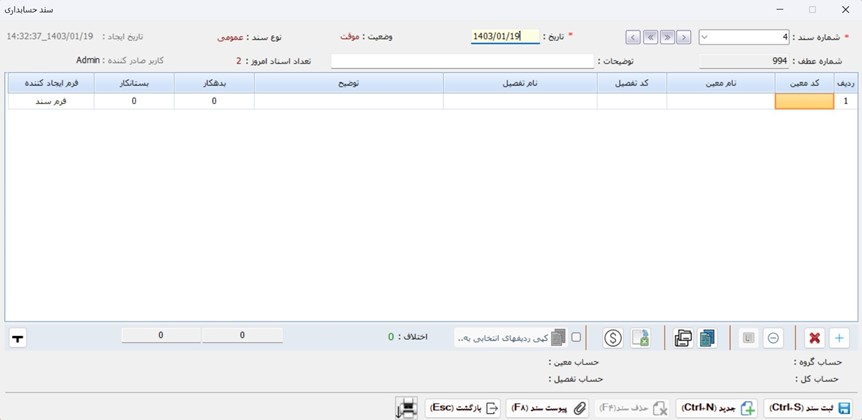The width and height of the screenshot is (862, 420).
Task: Click جدید (Ctrl+N) new document button
Action: 717,408
